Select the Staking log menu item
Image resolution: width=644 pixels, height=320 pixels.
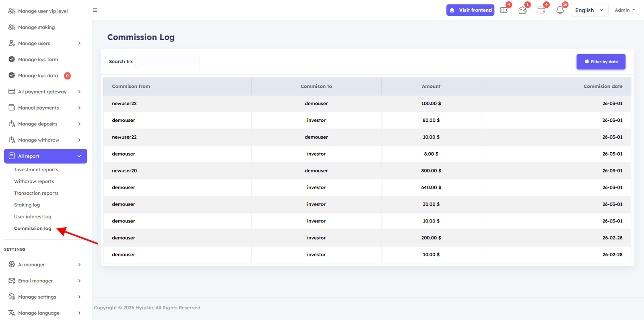click(27, 205)
